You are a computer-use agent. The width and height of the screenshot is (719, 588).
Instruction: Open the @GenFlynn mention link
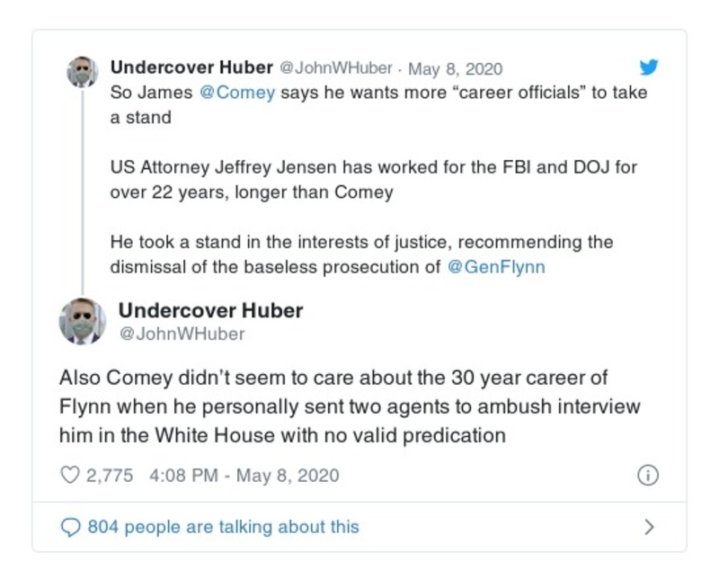495,267
